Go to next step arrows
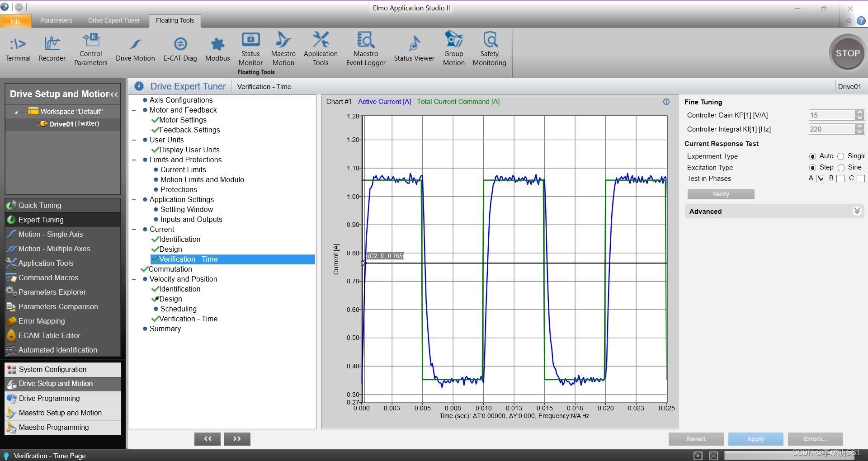868x461 pixels. [x=237, y=439]
